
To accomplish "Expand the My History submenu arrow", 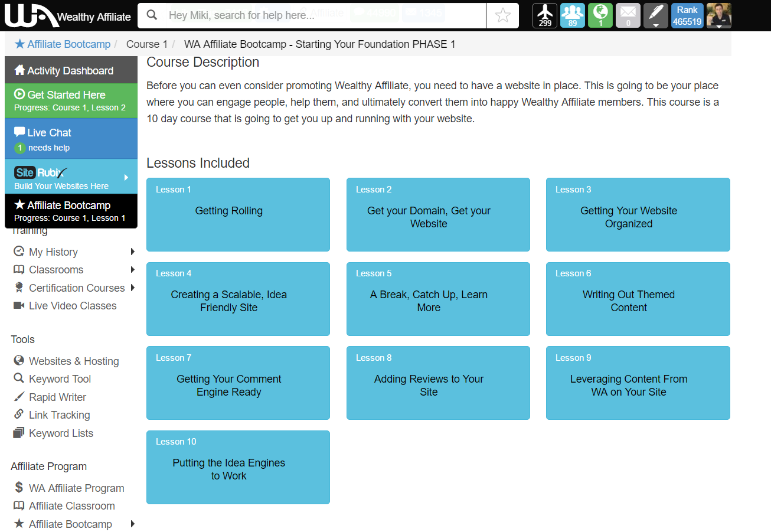I will coord(133,252).
